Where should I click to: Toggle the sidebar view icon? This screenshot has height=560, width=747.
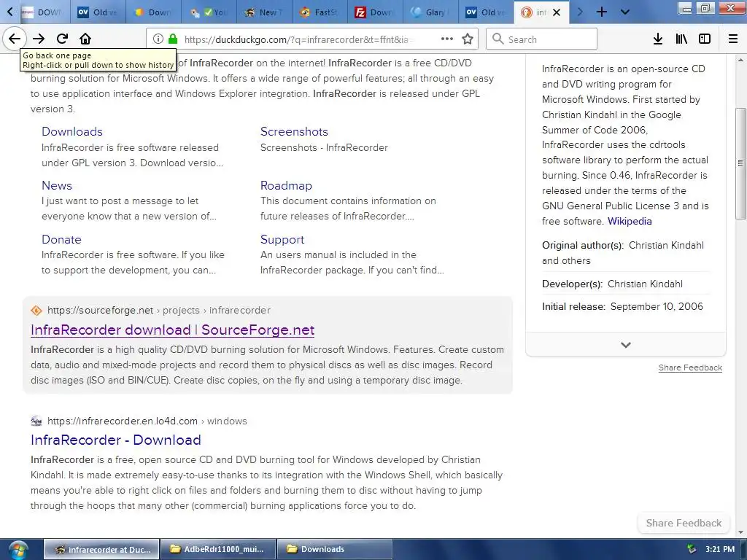(x=705, y=39)
